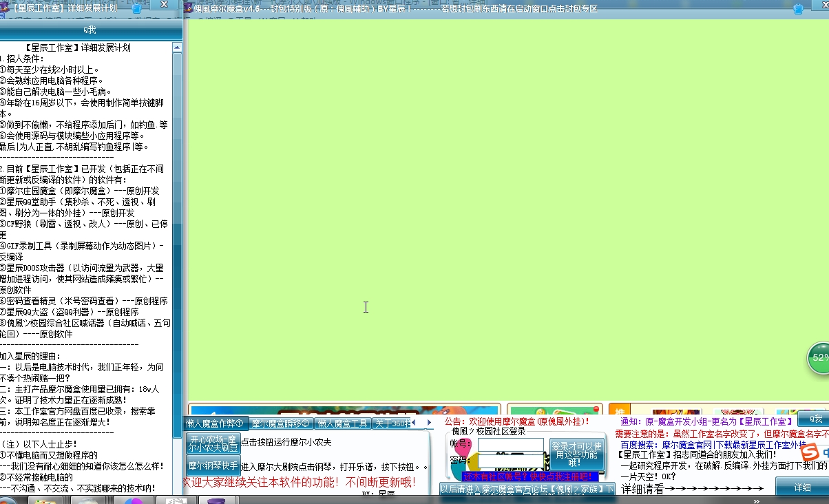Expand the taskbar overflow chevron
This screenshot has width=829, height=504.
tap(757, 501)
